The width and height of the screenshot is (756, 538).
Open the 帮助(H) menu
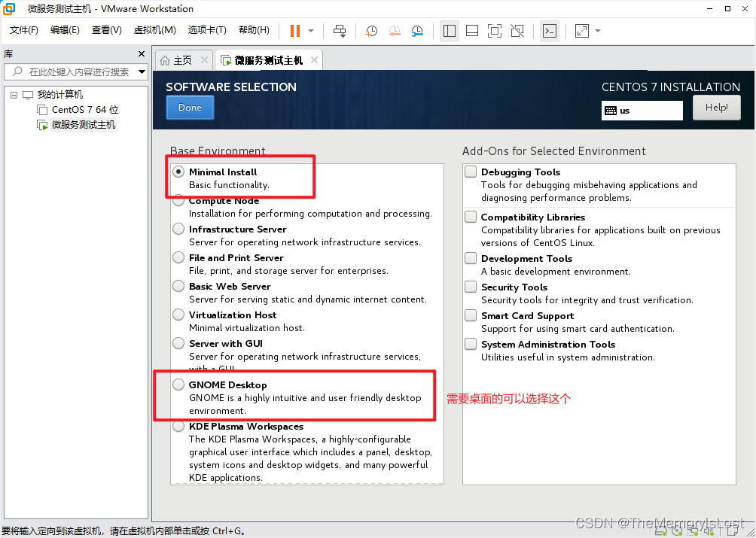[254, 30]
